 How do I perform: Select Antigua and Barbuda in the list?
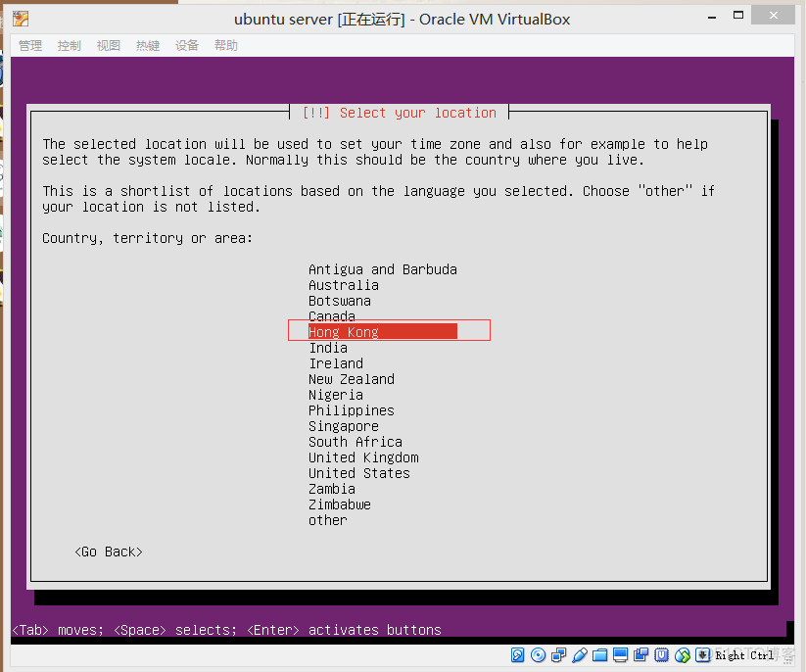383,269
